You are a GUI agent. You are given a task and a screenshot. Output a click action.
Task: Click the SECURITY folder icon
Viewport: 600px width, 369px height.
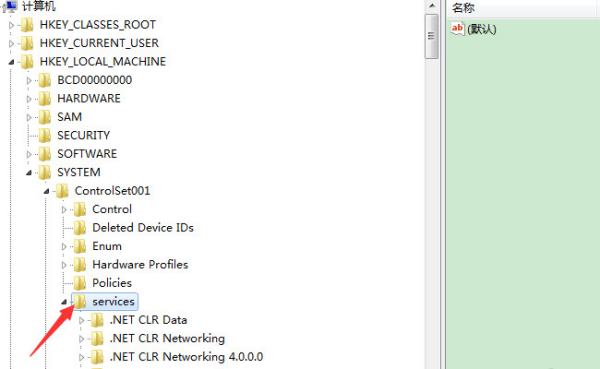(44, 136)
